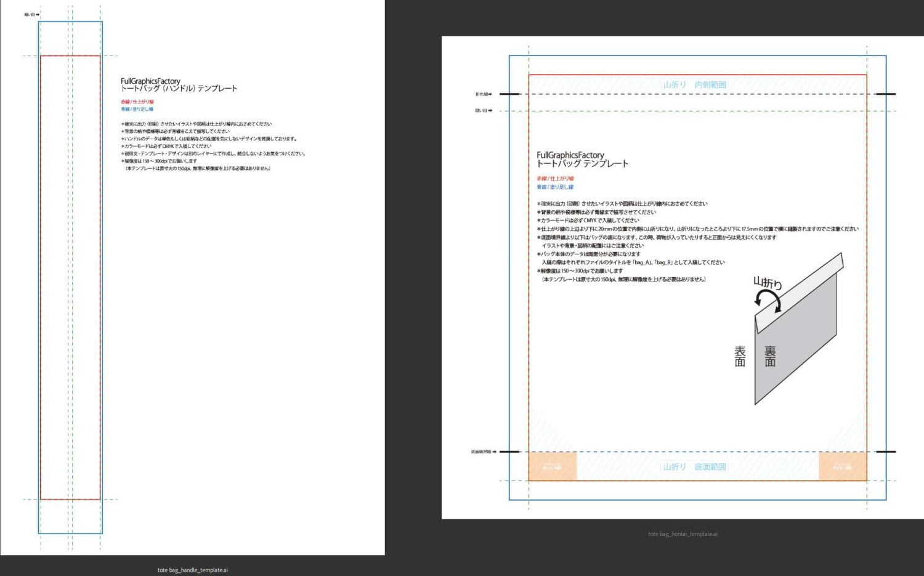Select the thick black tick mark at right of fold line
This screenshot has width=924, height=576.
(x=885, y=94)
